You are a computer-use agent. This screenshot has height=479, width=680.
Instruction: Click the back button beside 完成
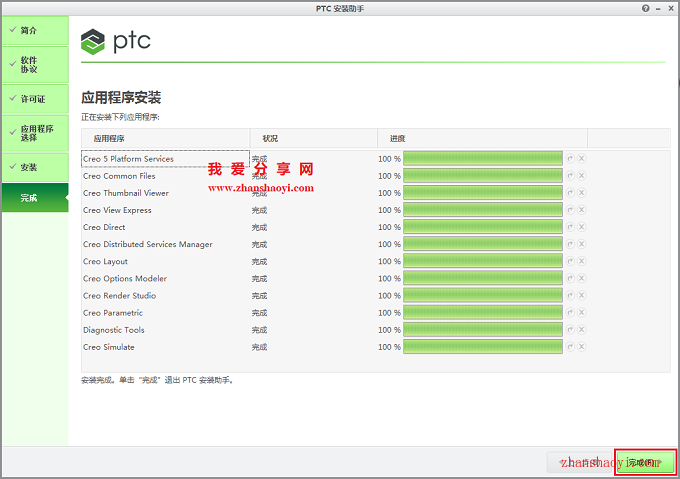coord(580,463)
